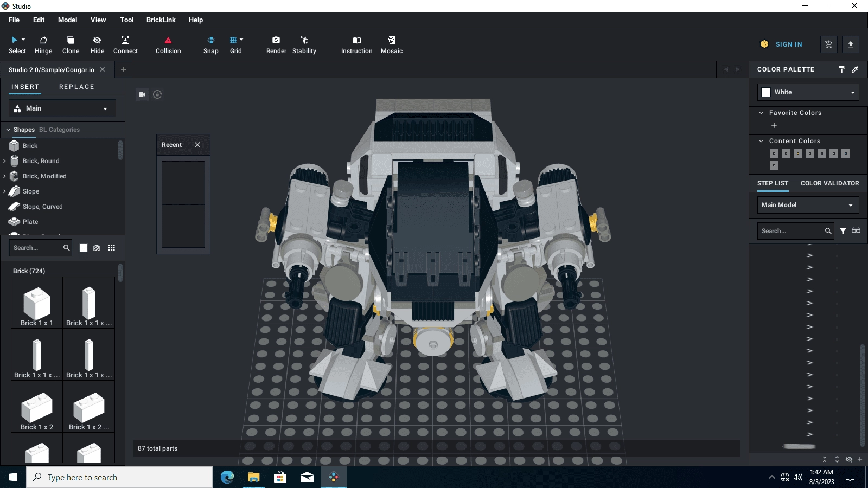Viewport: 868px width, 488px height.
Task: Open the shopping cart icon
Action: [828, 44]
